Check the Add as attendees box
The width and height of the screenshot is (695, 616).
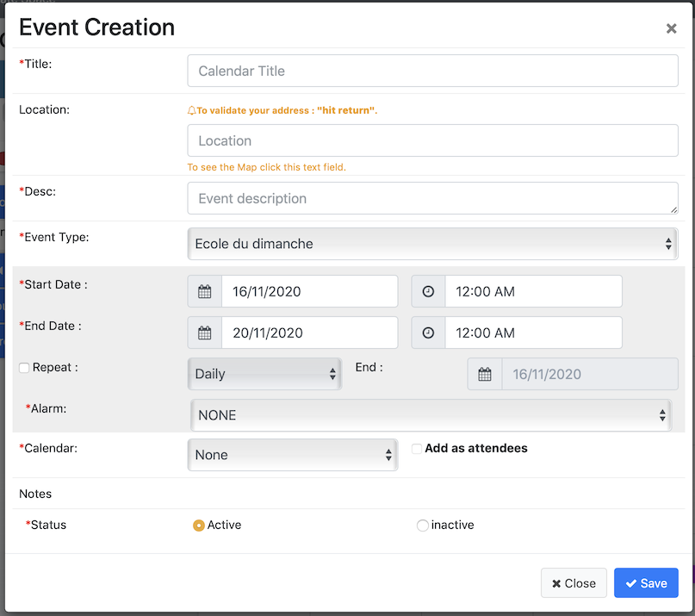click(x=417, y=449)
